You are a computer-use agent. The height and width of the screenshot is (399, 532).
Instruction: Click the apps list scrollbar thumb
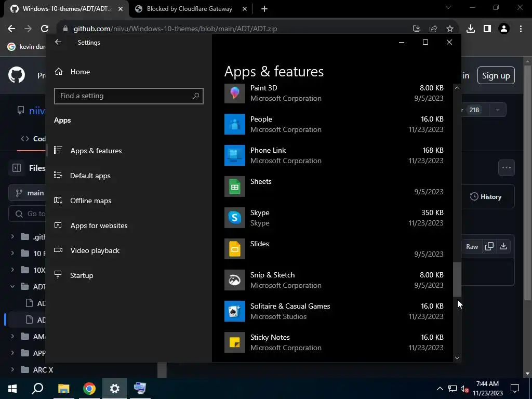[x=457, y=279]
